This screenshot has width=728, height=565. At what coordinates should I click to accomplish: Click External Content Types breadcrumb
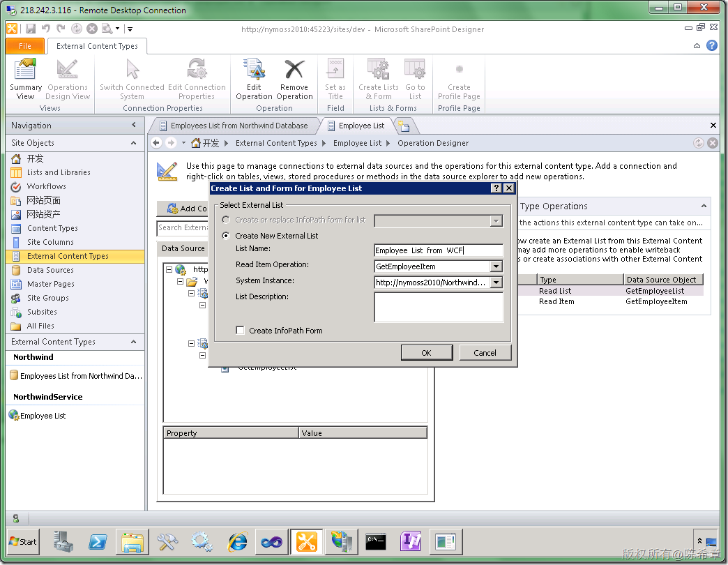[x=276, y=143]
